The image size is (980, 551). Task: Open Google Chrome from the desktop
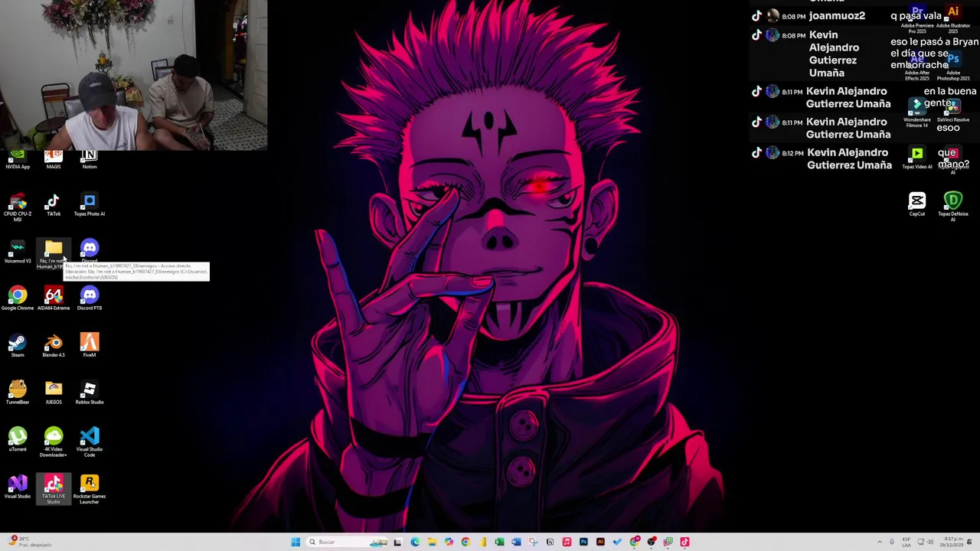[x=18, y=299]
